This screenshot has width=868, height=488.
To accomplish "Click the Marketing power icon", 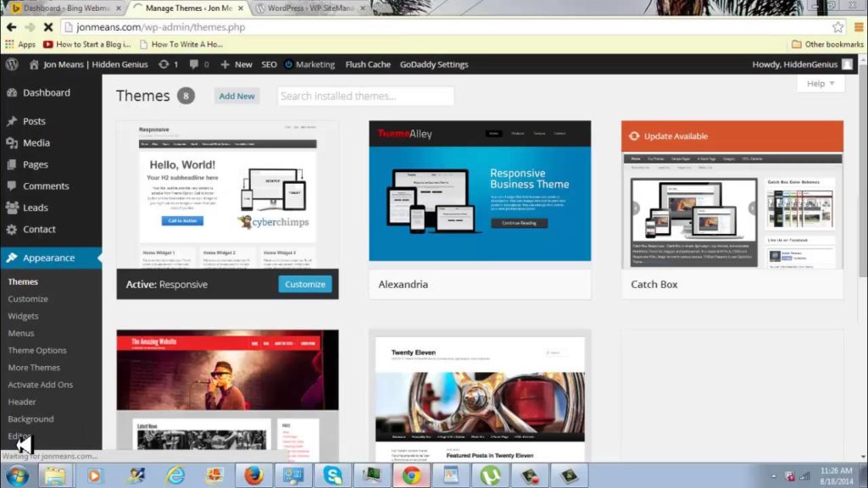I will pyautogui.click(x=288, y=64).
